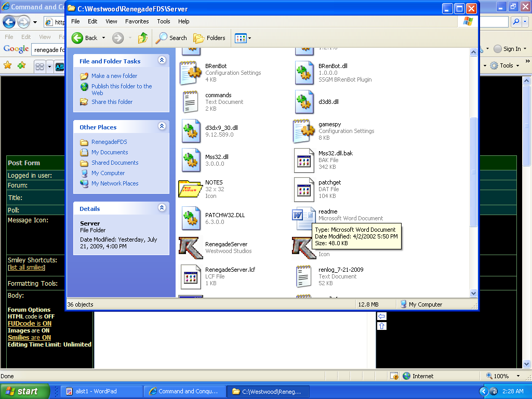Screen dimensions: 532x399
Task: Click the commands text document icon
Action: point(191,102)
